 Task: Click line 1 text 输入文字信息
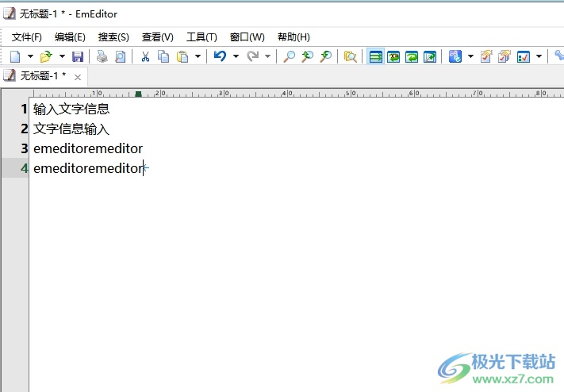(x=71, y=109)
